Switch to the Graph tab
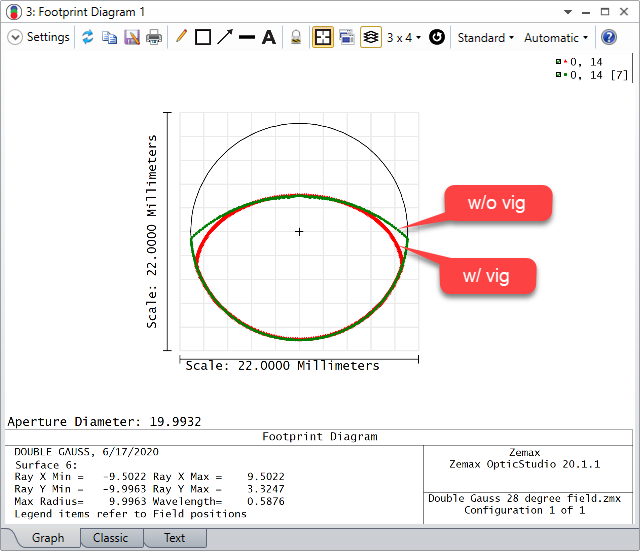Viewport: 640px width, 551px height. point(48,538)
